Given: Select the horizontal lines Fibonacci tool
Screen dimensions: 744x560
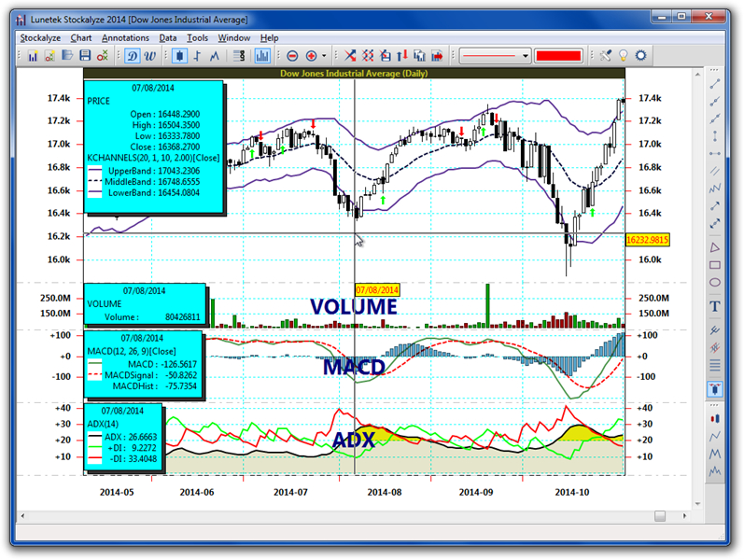Looking at the screenshot, I should (x=715, y=366).
